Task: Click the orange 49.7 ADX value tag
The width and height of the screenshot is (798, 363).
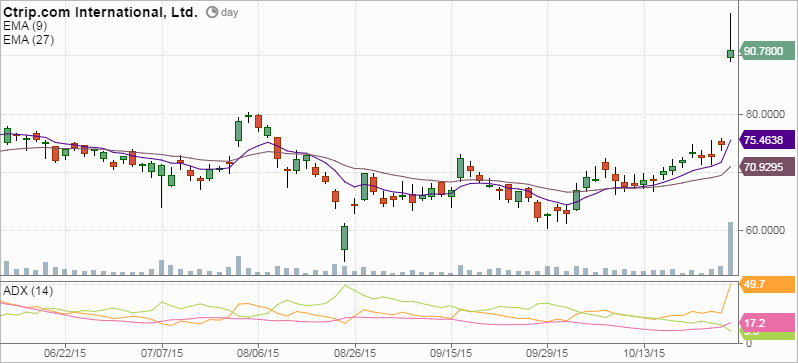Action: pyautogui.click(x=766, y=284)
